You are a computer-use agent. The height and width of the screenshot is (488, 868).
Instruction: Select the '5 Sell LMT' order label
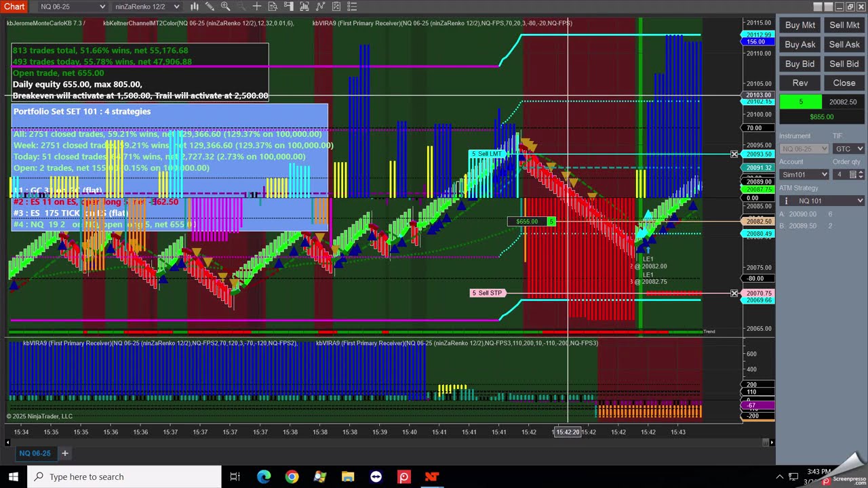tap(488, 155)
